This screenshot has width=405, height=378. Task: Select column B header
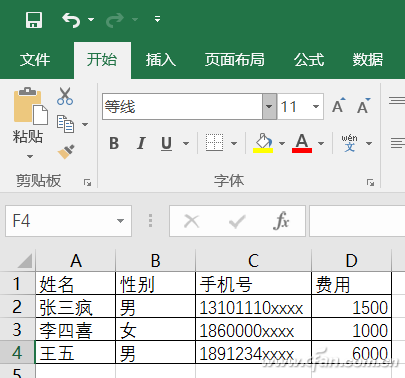pos(155,261)
